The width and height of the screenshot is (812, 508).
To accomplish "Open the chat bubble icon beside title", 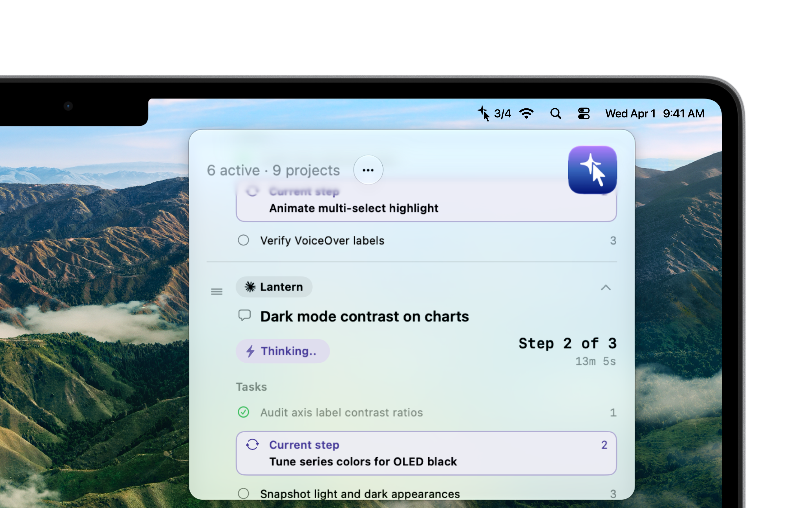I will (x=244, y=315).
